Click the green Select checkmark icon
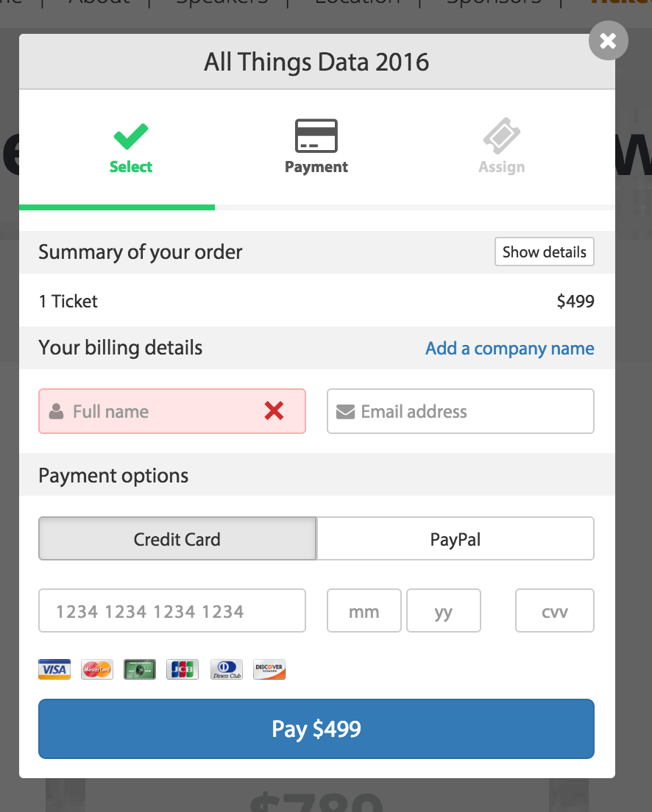 pos(130,136)
